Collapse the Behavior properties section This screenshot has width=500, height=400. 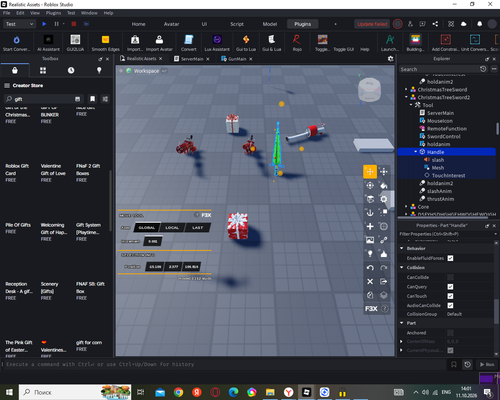402,248
